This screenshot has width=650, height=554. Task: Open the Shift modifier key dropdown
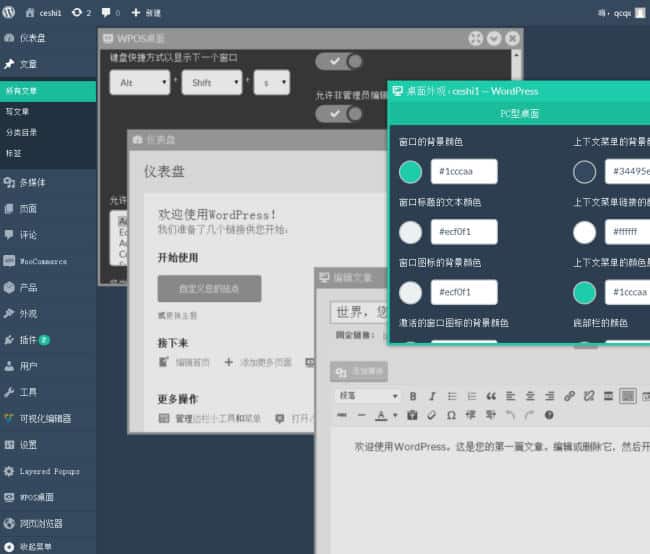point(212,83)
